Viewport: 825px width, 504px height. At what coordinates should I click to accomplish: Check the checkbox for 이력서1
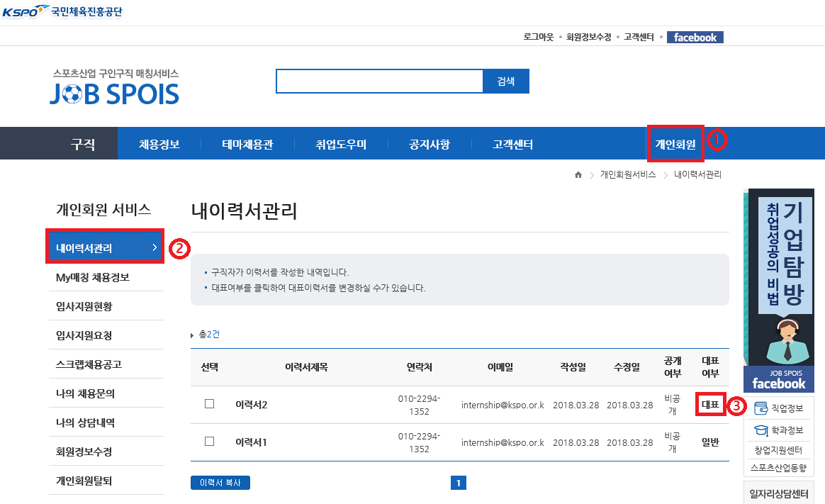(209, 442)
